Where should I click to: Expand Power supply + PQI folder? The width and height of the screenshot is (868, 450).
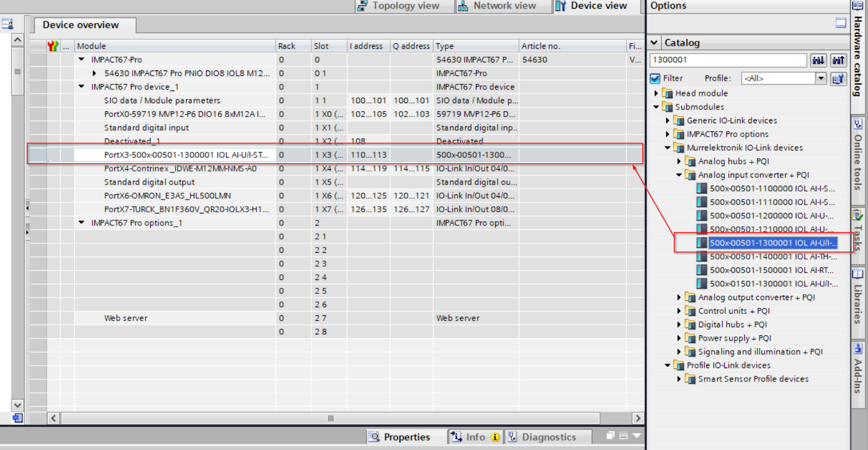[x=679, y=338]
